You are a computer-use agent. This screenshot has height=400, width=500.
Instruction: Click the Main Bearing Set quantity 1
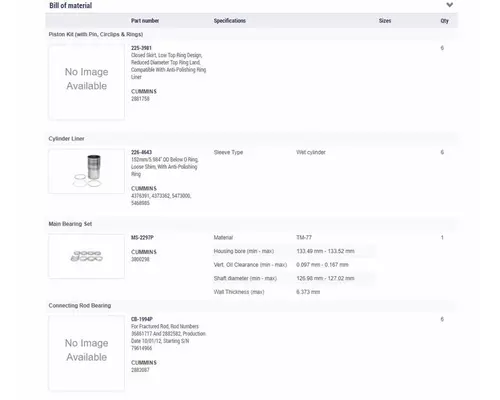[x=442, y=238]
